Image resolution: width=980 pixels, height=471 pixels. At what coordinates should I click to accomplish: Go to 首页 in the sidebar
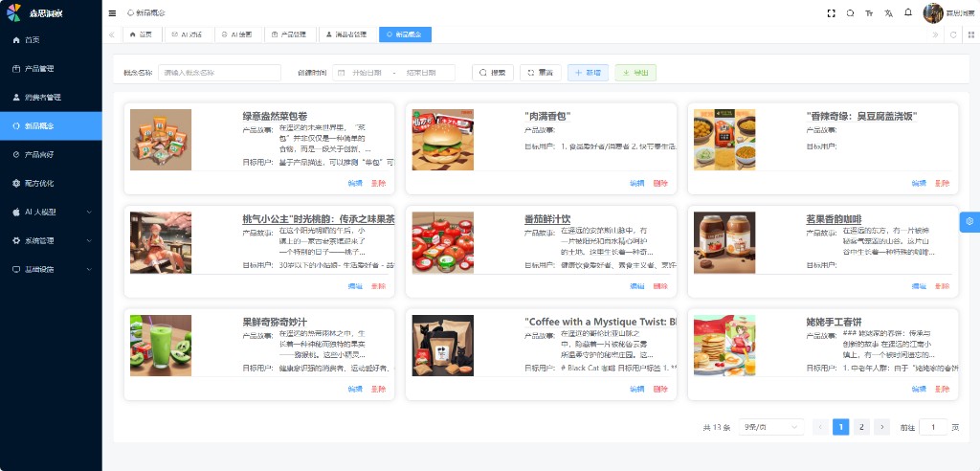click(x=51, y=40)
